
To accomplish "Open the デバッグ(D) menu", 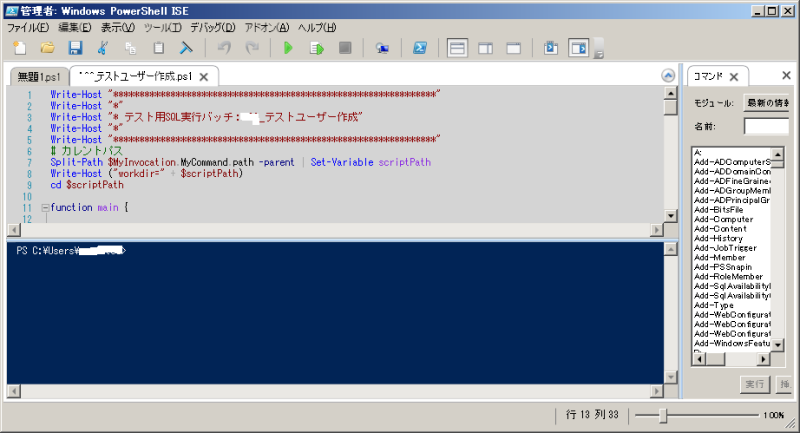I will tap(213, 28).
